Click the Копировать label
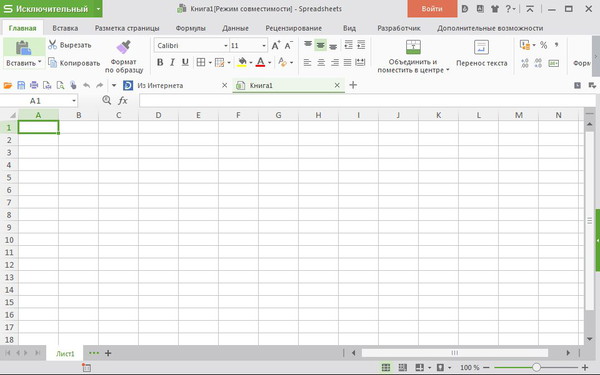Screen dimensions: 600x375 point(80,63)
